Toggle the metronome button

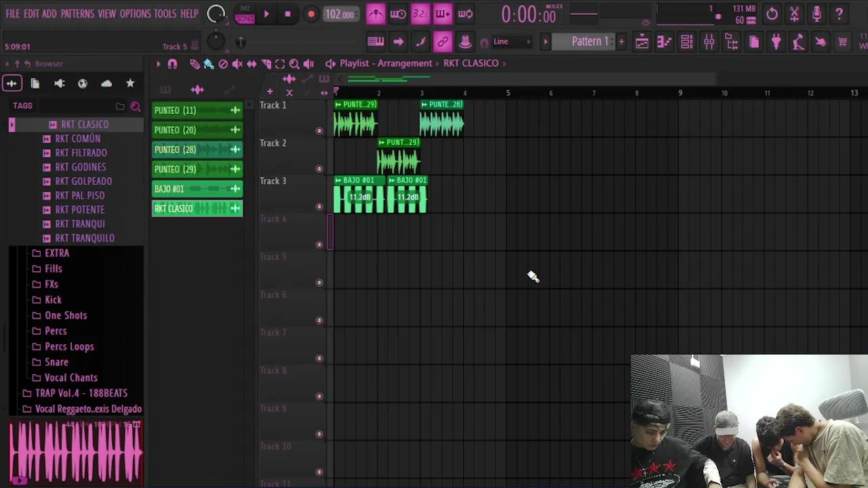375,14
